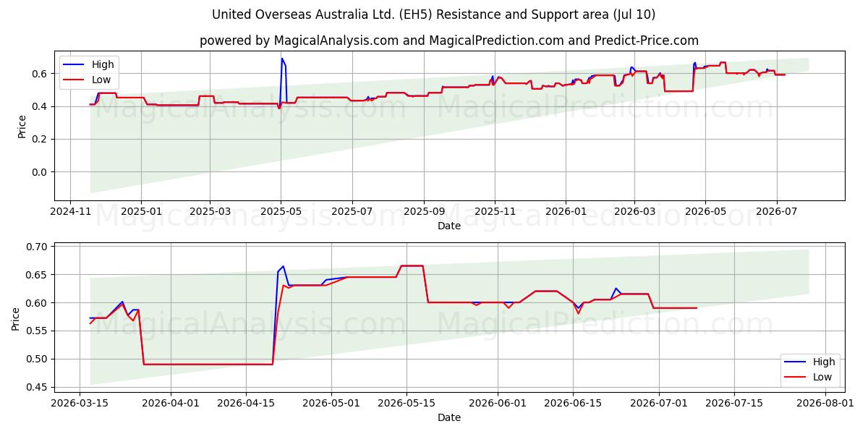Click the 0.4 price tick label
Viewport: 868px width, 434px height.
point(41,106)
